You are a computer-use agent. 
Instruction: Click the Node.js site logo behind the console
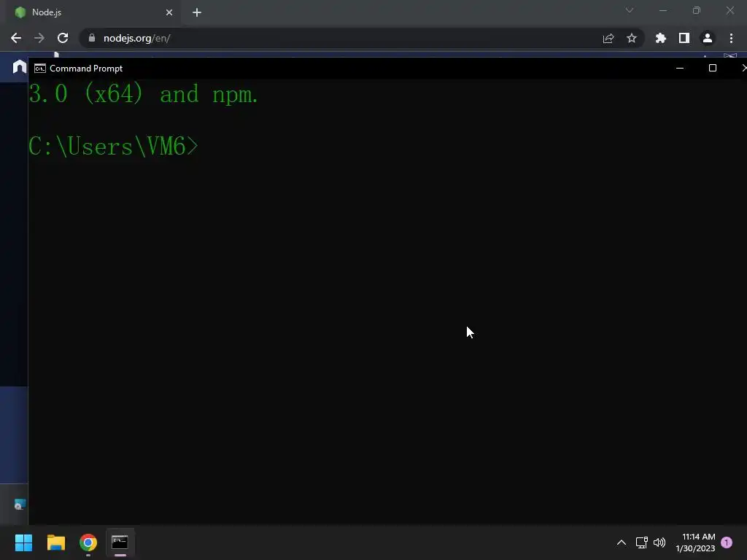[19, 66]
